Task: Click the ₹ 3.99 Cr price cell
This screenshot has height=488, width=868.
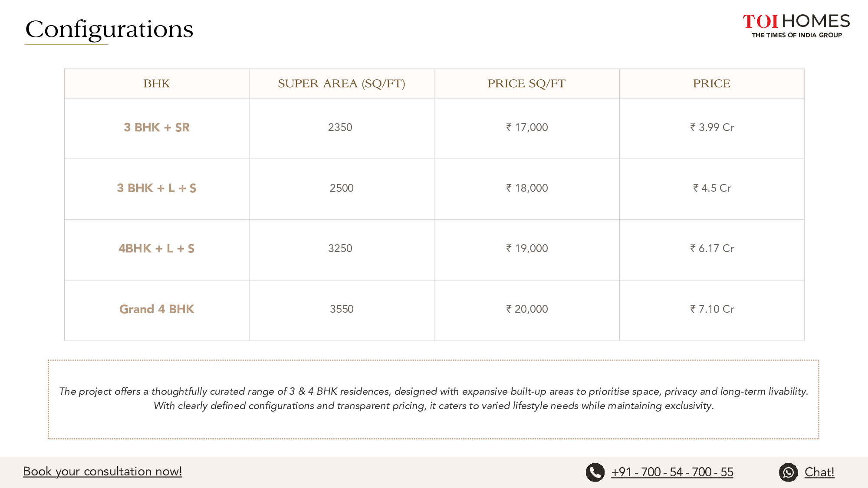Action: click(x=712, y=128)
